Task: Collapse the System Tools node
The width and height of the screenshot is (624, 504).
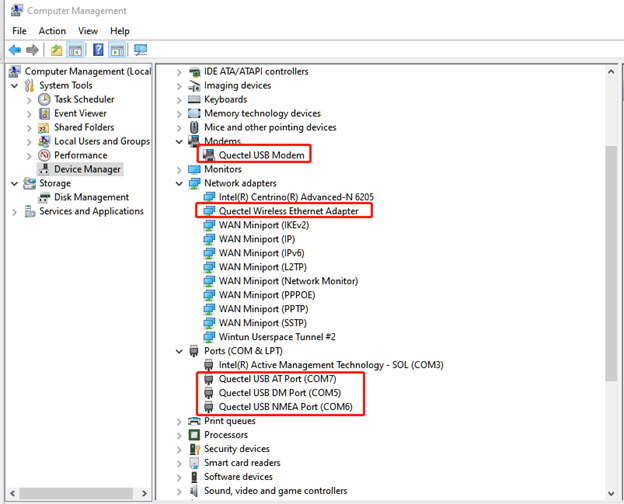Action: click(x=15, y=86)
